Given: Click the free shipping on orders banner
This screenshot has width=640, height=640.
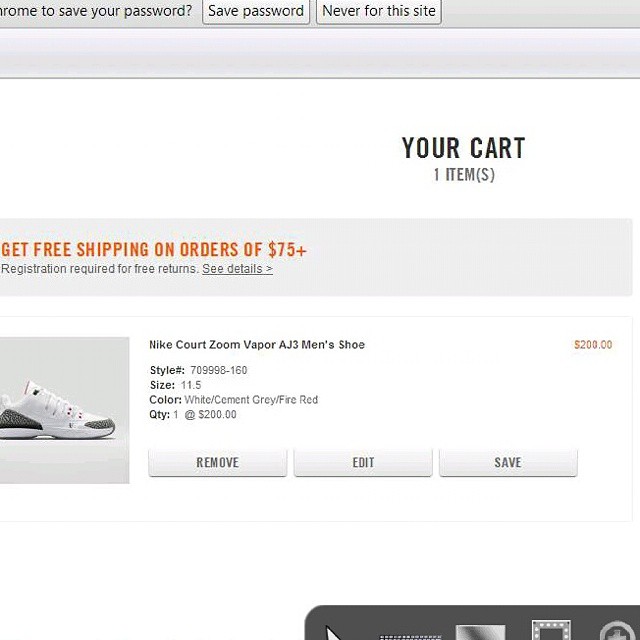Looking at the screenshot, I should coord(154,250).
